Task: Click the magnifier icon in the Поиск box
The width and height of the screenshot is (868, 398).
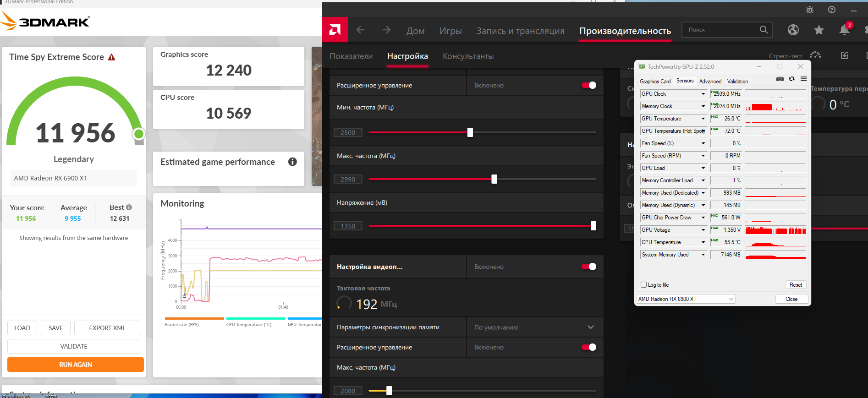Action: click(x=764, y=30)
